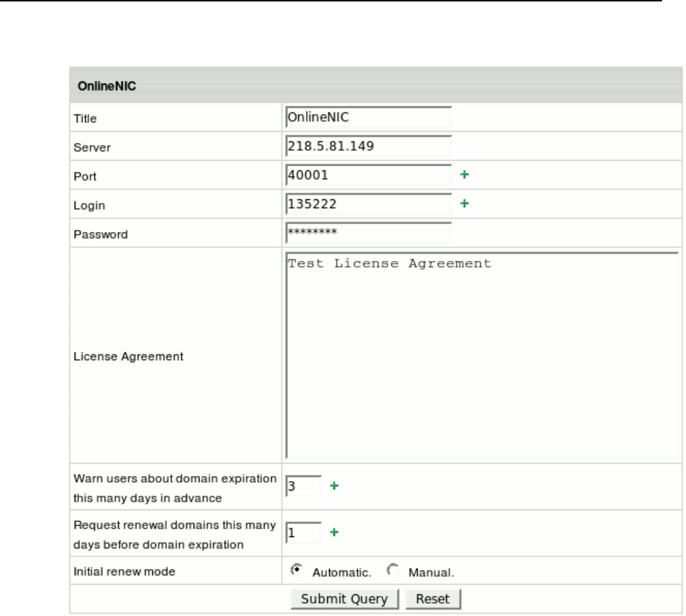This screenshot has width=686, height=616.
Task: Click inside the License Agreement text area
Action: (x=482, y=355)
